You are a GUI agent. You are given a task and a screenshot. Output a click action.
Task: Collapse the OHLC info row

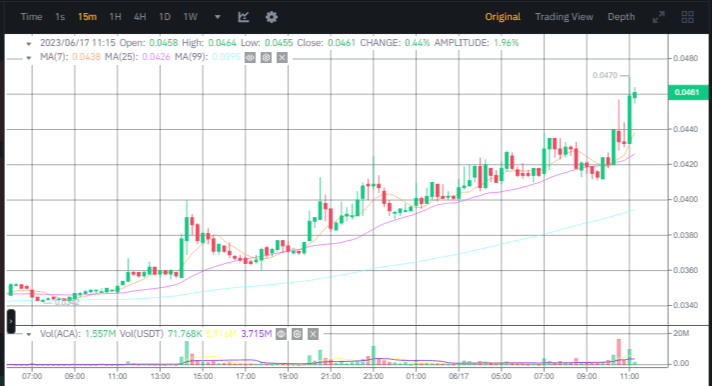pos(29,44)
